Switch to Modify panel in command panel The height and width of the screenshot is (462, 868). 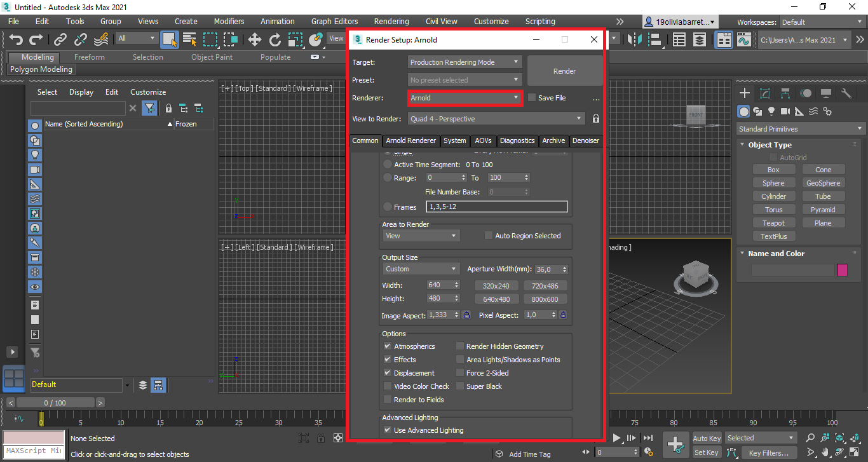click(765, 93)
